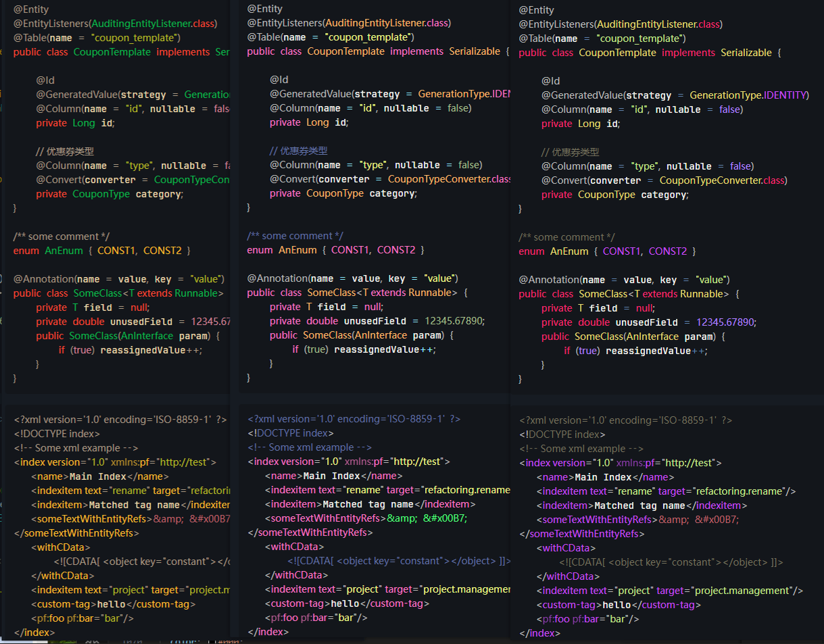The height and width of the screenshot is (644, 824).
Task: Click the @Entity annotation in the right panel
Action: coord(536,10)
